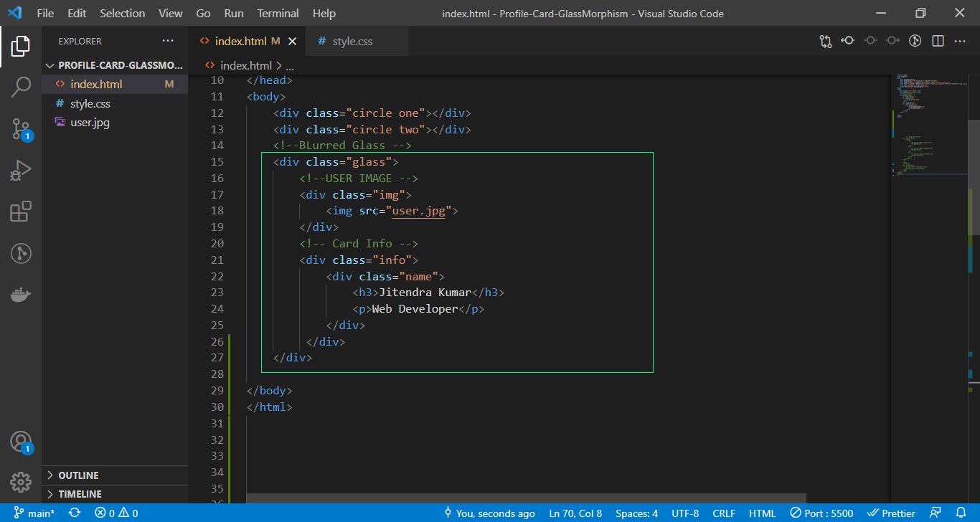Click line number 15 in the gutter
Image resolution: width=980 pixels, height=522 pixels.
pyautogui.click(x=217, y=162)
